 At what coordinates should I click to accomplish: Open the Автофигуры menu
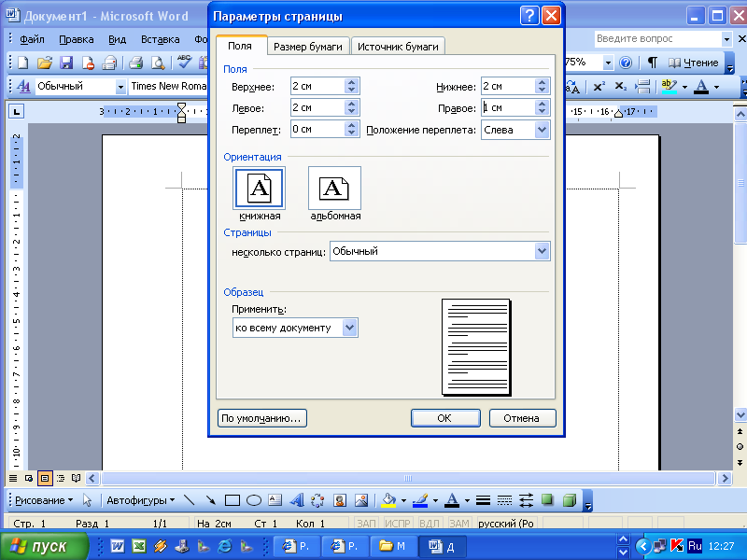point(141,500)
